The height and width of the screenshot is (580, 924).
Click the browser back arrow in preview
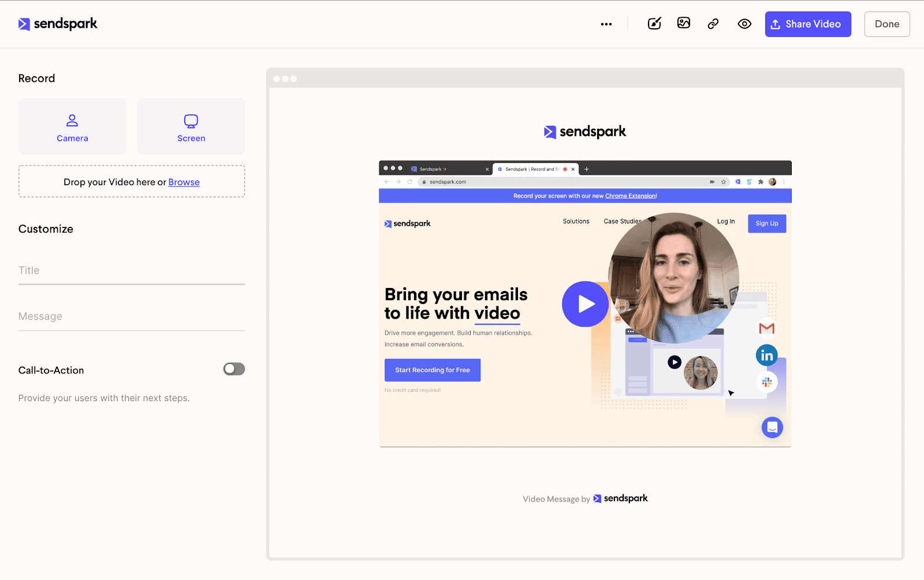pyautogui.click(x=387, y=182)
